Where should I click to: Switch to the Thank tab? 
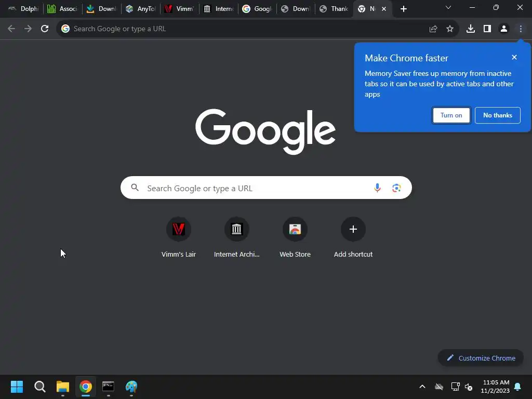click(334, 9)
